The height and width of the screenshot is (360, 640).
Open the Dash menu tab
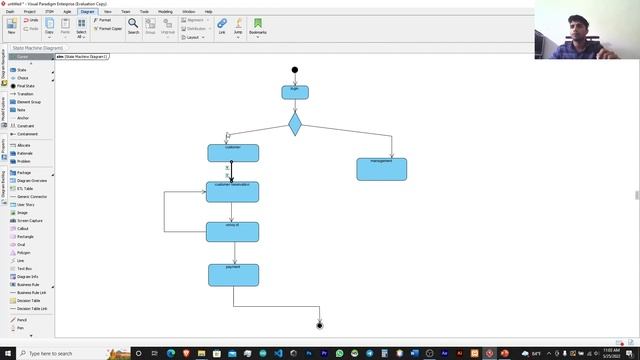tap(10, 11)
